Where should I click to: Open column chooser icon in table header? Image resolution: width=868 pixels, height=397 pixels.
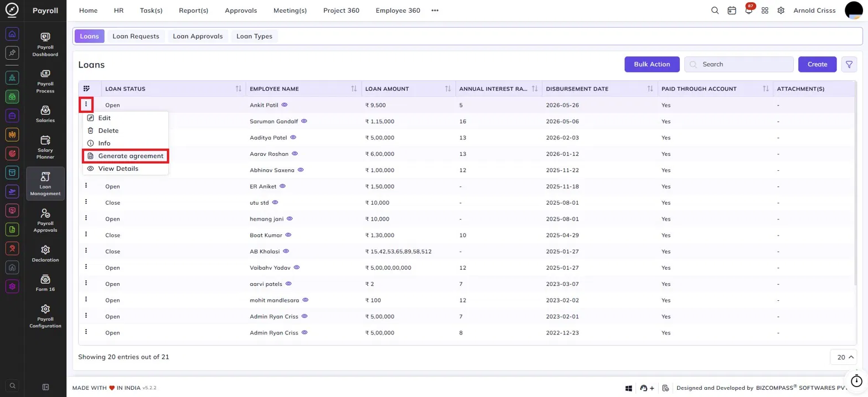coord(86,88)
